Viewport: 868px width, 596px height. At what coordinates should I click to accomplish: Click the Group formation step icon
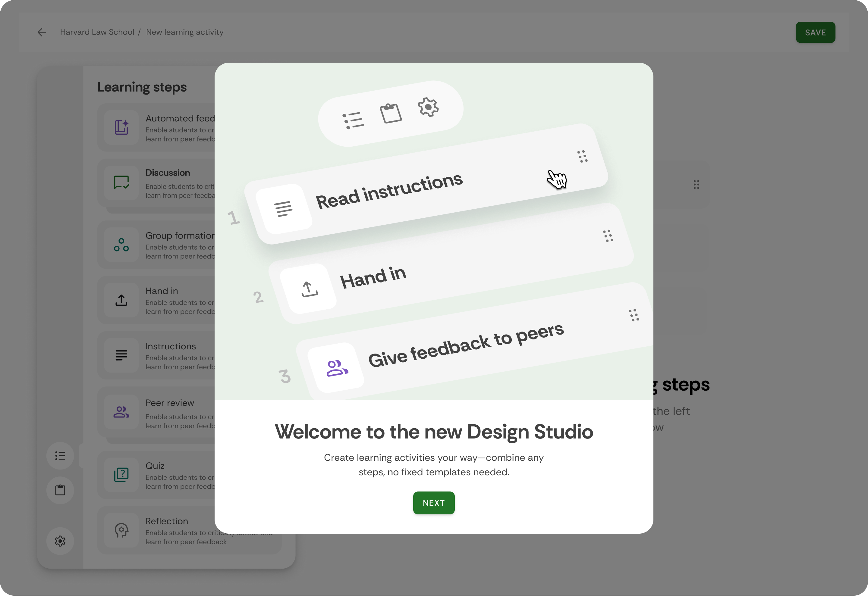[x=121, y=245]
